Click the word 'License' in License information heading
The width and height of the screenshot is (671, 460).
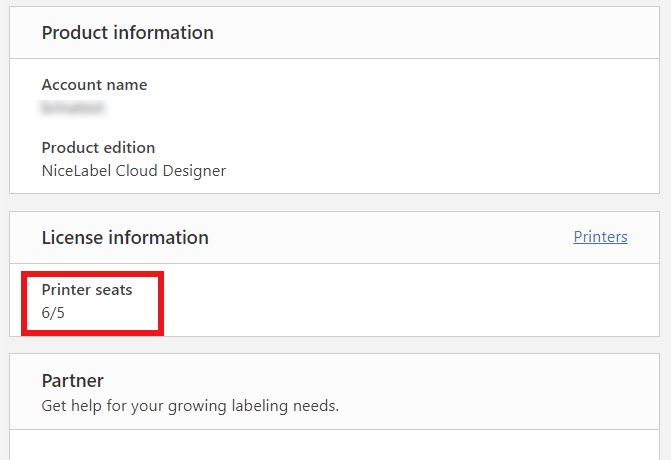(x=73, y=238)
